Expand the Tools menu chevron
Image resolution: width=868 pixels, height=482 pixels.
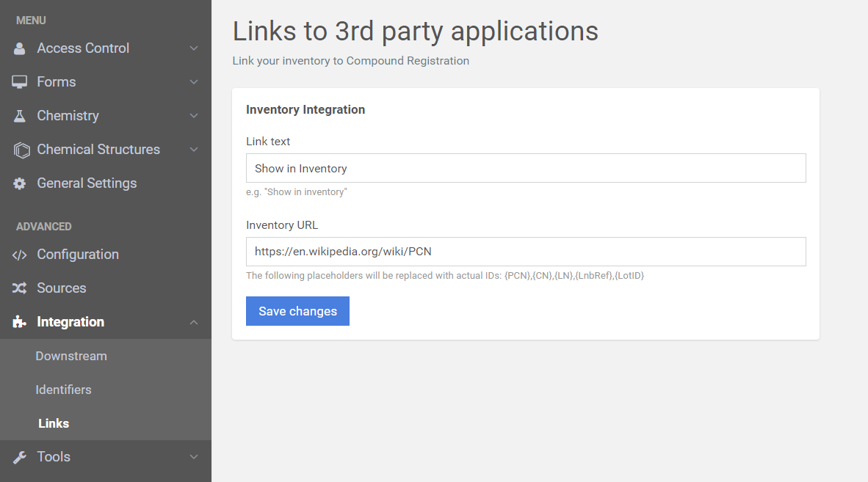pyautogui.click(x=194, y=457)
